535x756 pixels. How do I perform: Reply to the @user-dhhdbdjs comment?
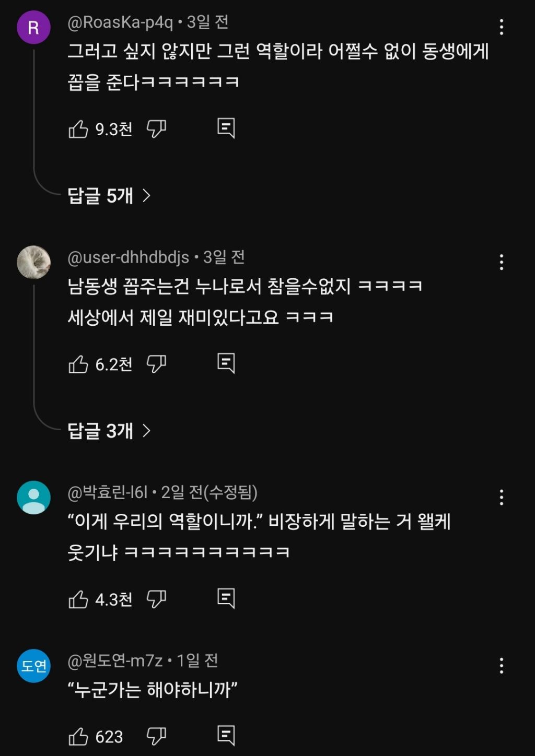point(226,363)
